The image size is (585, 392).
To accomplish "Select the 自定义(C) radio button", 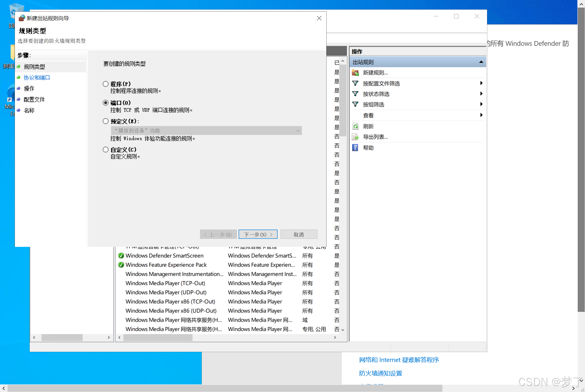I will click(x=106, y=150).
